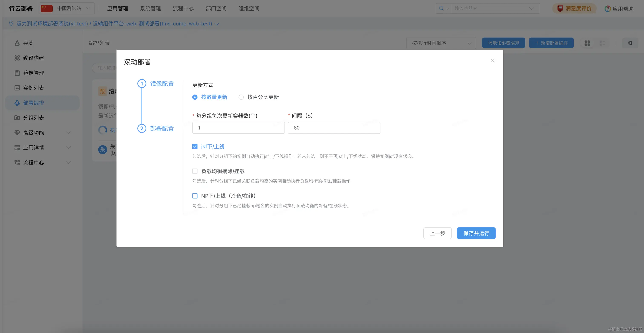644x333 pixels.
Task: Click 保存并运行 button
Action: coord(476,233)
